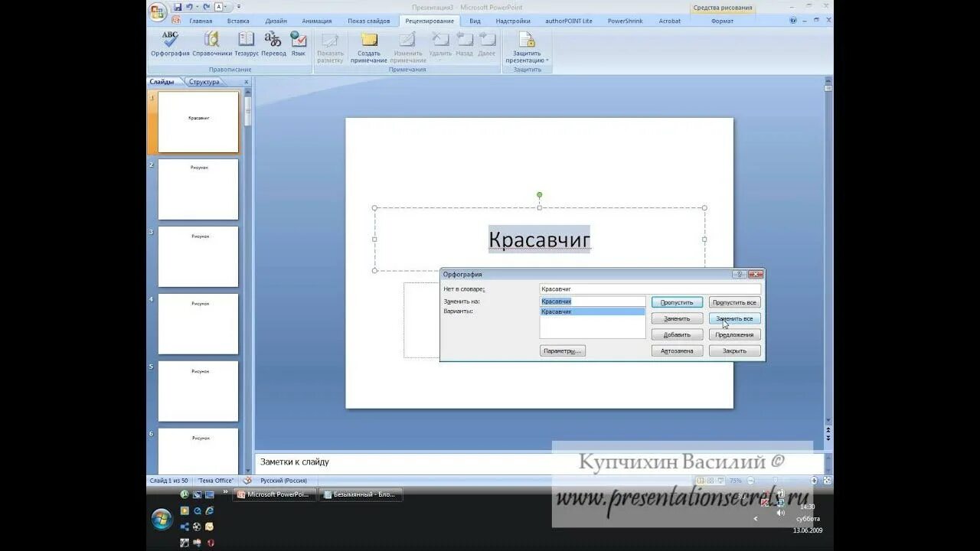
Task: Open the Надстройки ribbon tab
Action: pyautogui.click(x=513, y=21)
